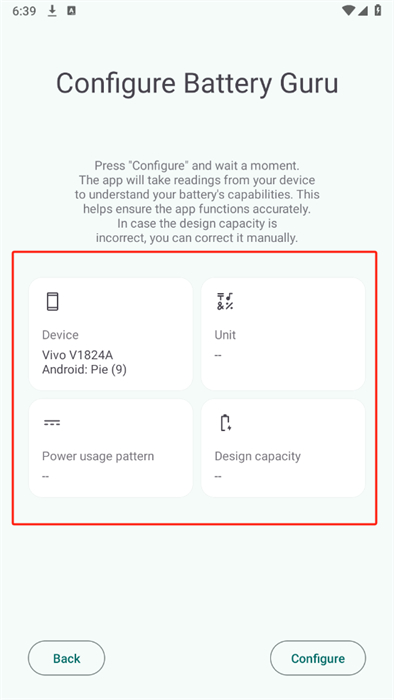394x700 pixels.
Task: Tap the phone device icon
Action: tap(52, 301)
